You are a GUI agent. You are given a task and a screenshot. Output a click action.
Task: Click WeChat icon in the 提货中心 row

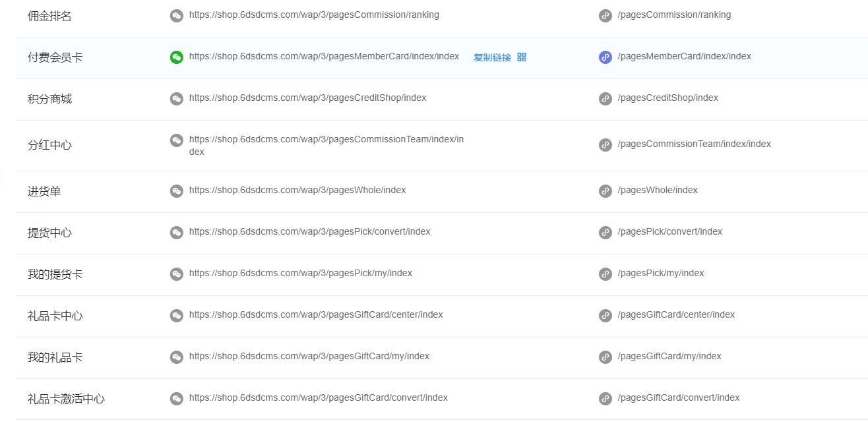[x=176, y=233]
